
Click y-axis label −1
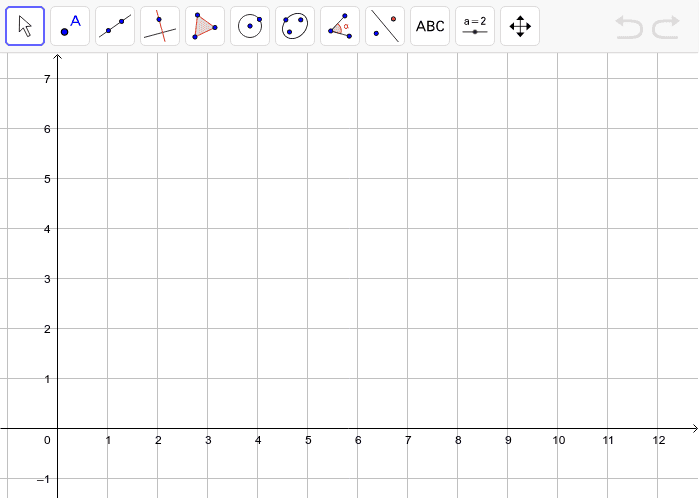pos(43,479)
